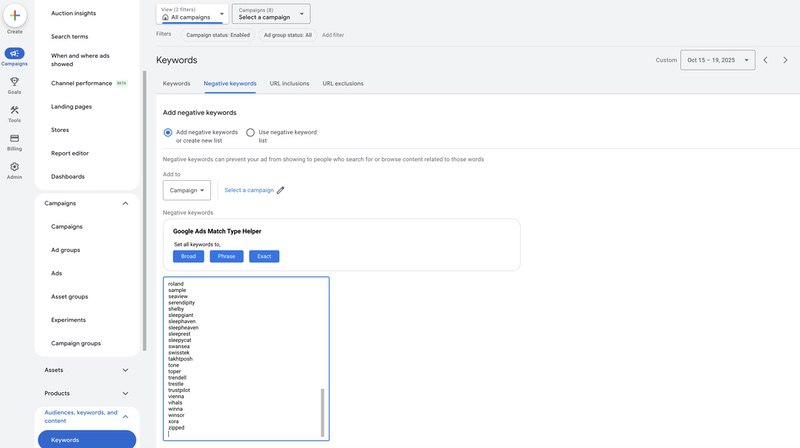Select Use negative keyword list option
Viewport: 800px width, 448px height.
250,132
